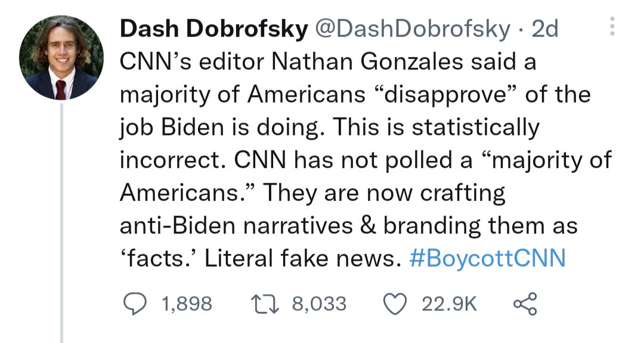Screen dimensions: 644x343
Task: Click the quoted word "disapprove"
Action: click(x=444, y=95)
